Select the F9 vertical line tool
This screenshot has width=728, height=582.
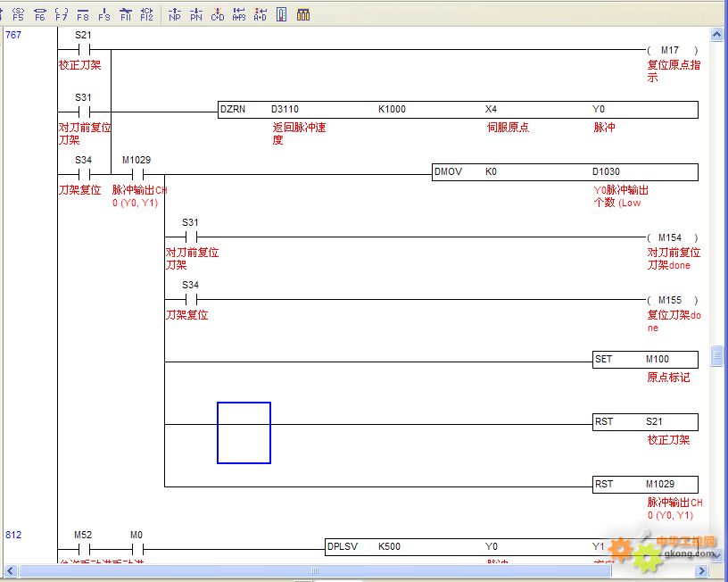pyautogui.click(x=104, y=14)
